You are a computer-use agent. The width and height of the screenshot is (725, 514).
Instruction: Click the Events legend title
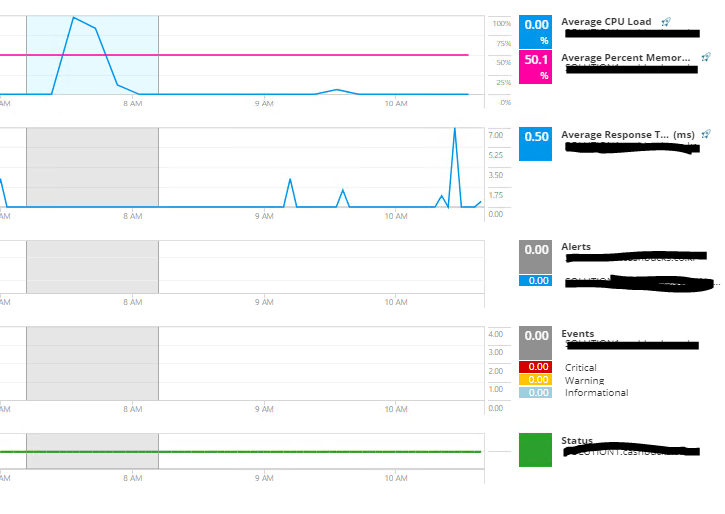[x=578, y=334]
